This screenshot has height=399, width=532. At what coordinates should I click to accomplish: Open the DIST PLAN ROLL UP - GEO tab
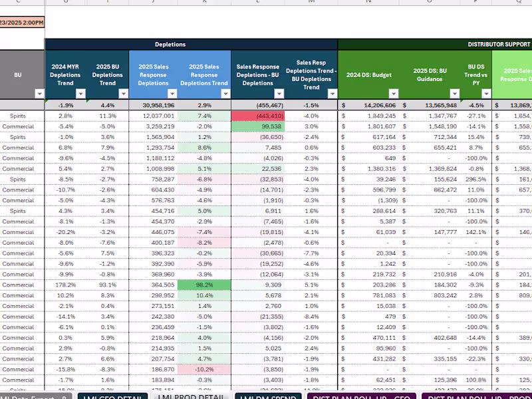click(361, 396)
